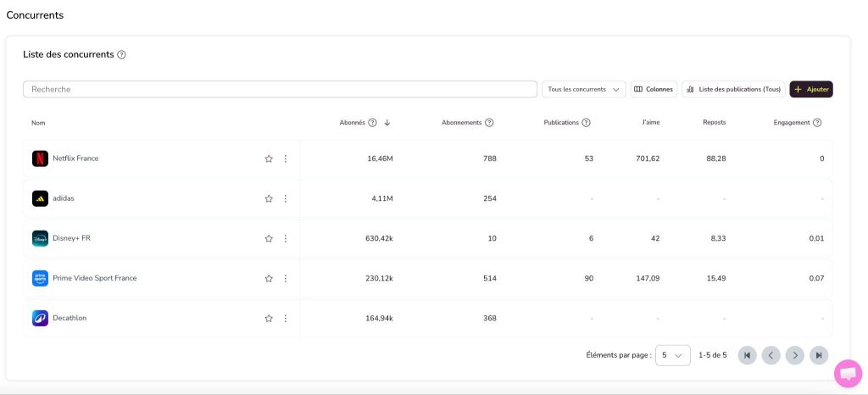Click the Concurrents page title
868x395 pixels.
click(35, 15)
